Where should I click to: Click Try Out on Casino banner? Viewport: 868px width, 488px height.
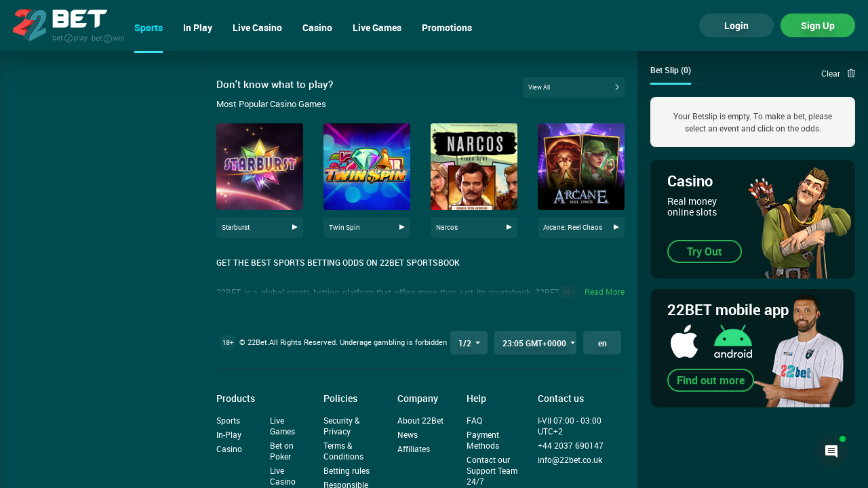[705, 251]
